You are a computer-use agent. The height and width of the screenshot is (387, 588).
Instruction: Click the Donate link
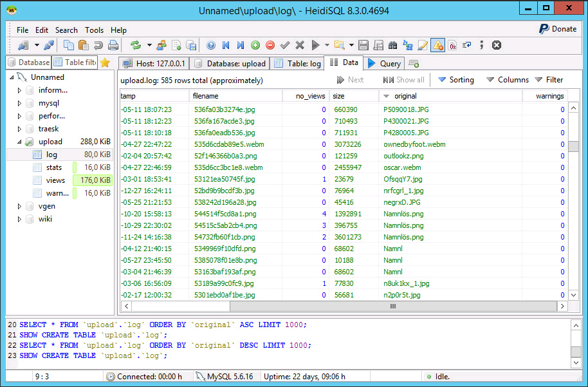pyautogui.click(x=558, y=29)
